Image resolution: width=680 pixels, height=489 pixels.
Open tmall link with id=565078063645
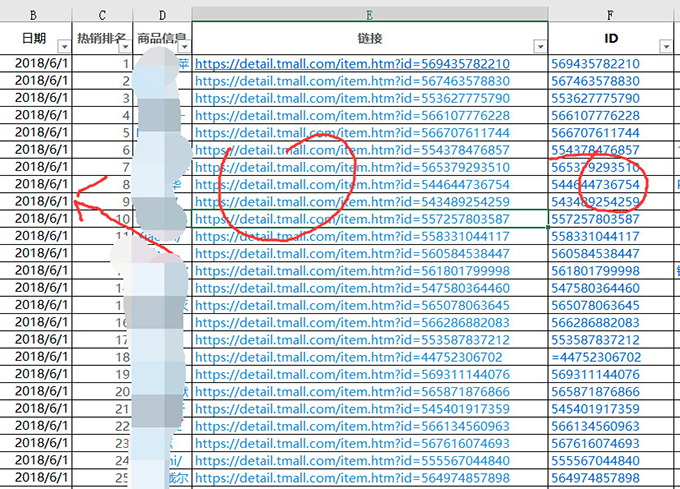click(x=352, y=306)
